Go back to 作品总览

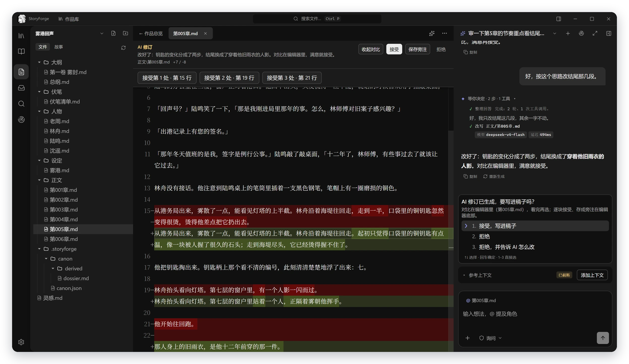coord(151,33)
